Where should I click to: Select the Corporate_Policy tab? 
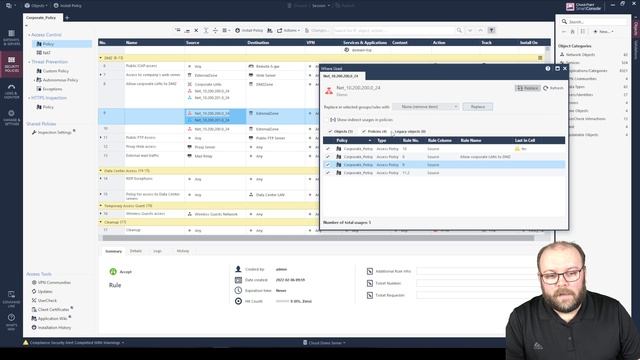[43, 18]
